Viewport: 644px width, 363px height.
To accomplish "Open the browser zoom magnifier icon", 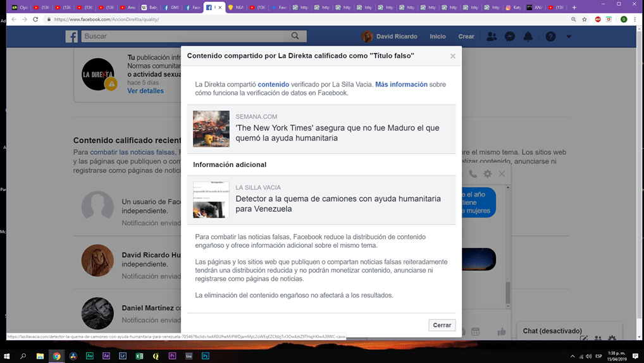I will (x=573, y=20).
